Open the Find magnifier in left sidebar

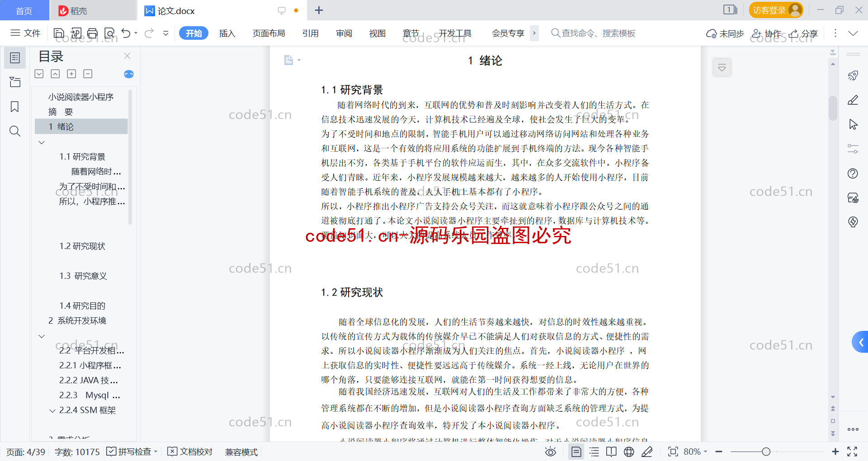coord(15,131)
